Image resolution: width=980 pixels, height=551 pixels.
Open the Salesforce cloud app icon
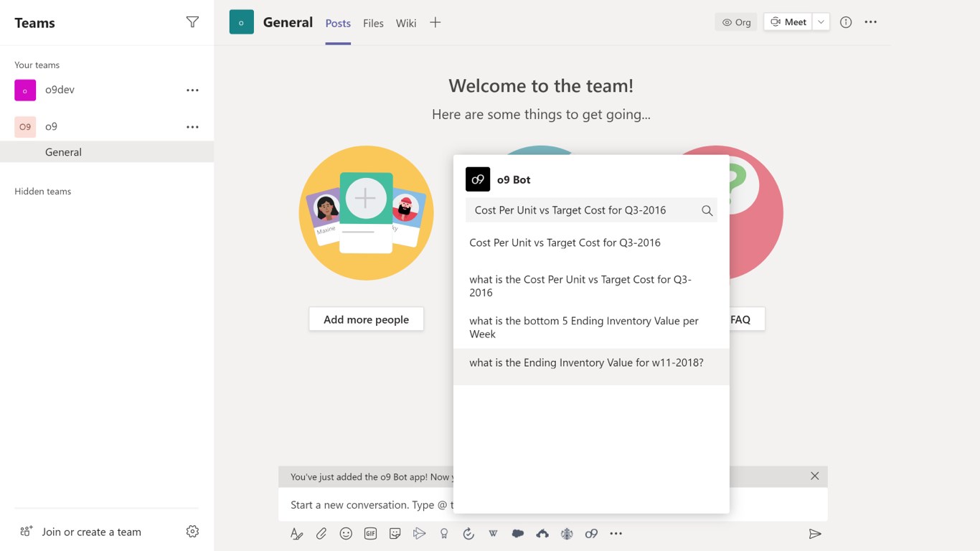pyautogui.click(x=517, y=534)
